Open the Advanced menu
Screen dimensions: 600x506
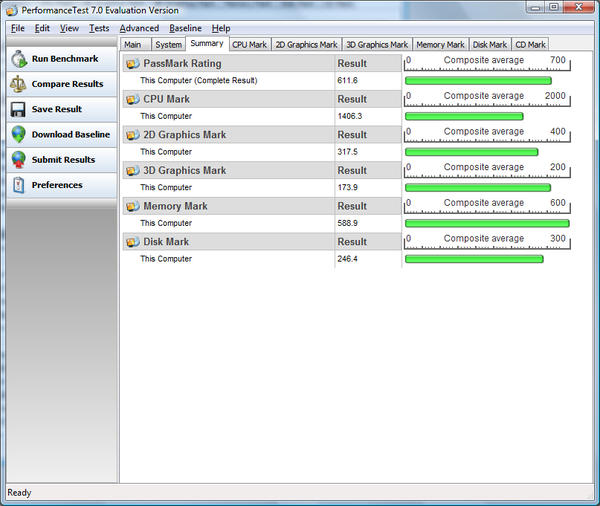click(x=139, y=28)
